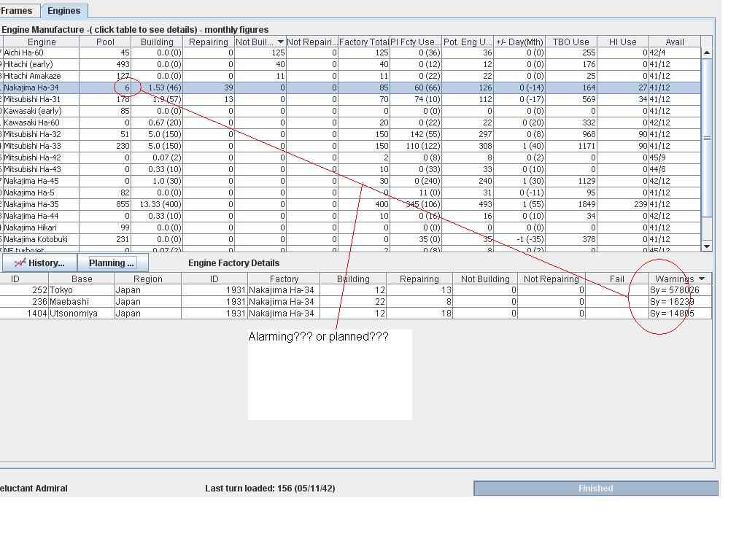Sort by HI Use column header
This screenshot has width=747, height=560.
pyautogui.click(x=623, y=42)
